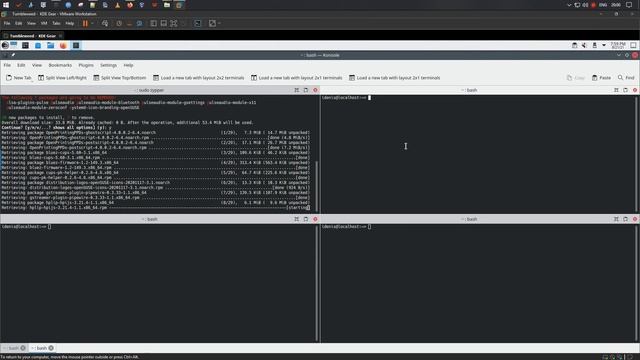Close the sudo zypper terminal pane
The width and height of the screenshot is (640, 360).
315,90
